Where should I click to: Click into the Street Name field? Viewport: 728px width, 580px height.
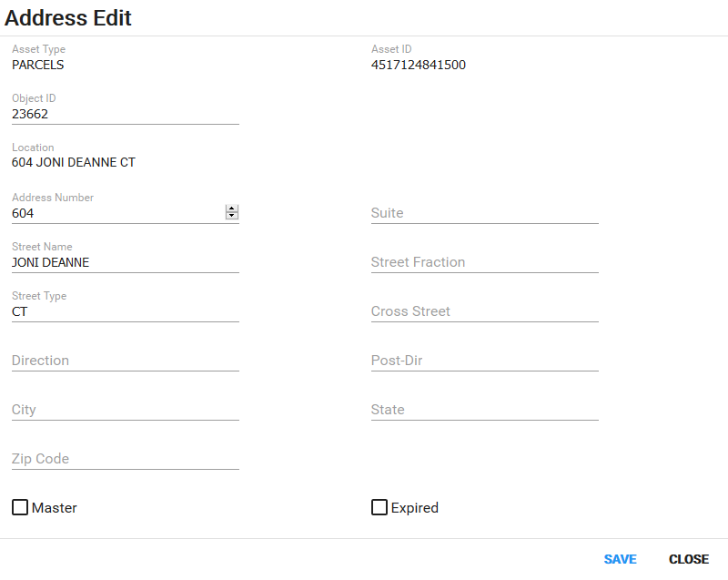(125, 262)
